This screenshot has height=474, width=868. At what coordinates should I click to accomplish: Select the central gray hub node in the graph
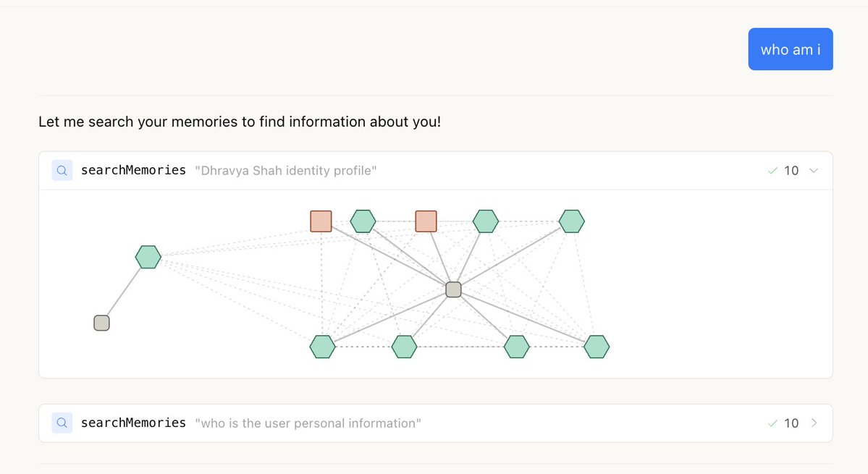coord(453,289)
